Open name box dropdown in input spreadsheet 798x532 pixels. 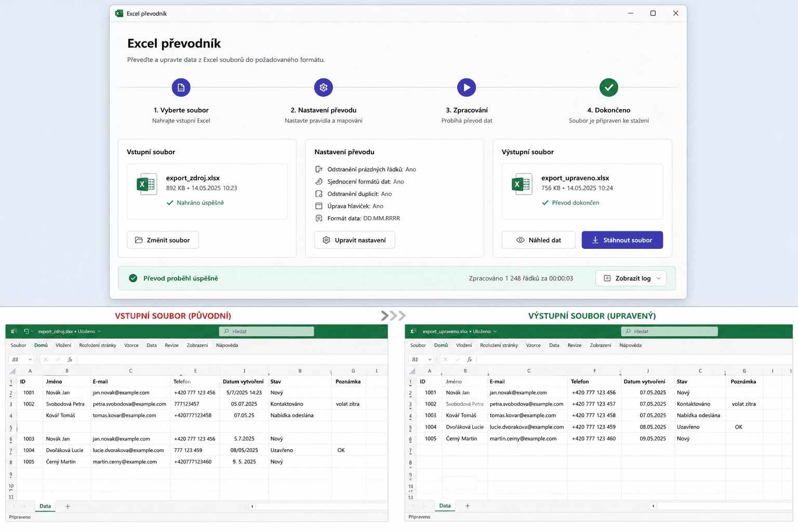30,360
